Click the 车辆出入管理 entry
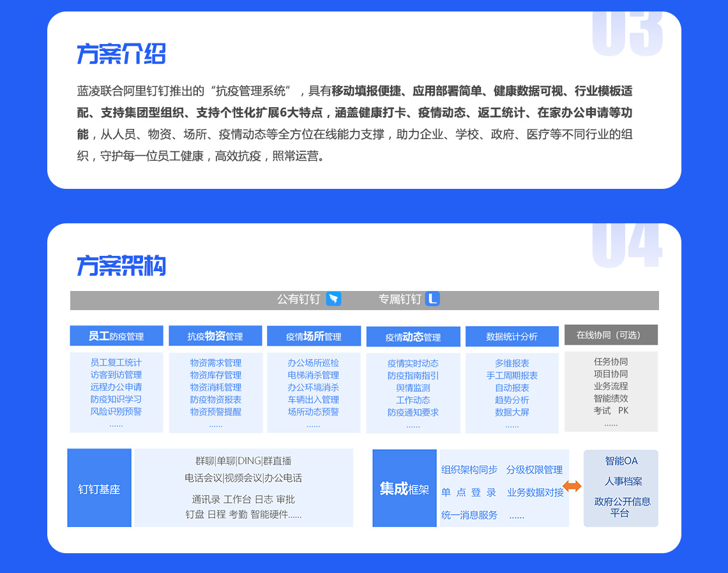Viewport: 728px width, 573px height. [x=314, y=399]
